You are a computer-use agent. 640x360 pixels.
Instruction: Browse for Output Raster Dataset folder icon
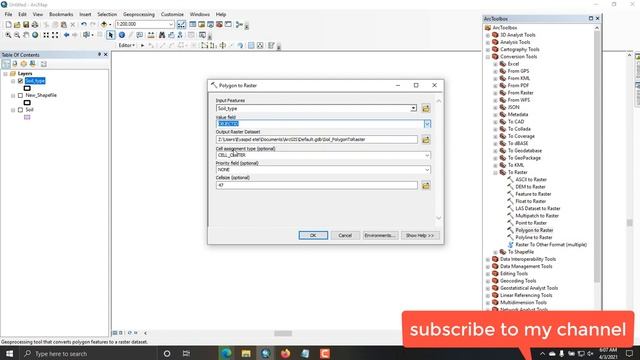coord(426,140)
